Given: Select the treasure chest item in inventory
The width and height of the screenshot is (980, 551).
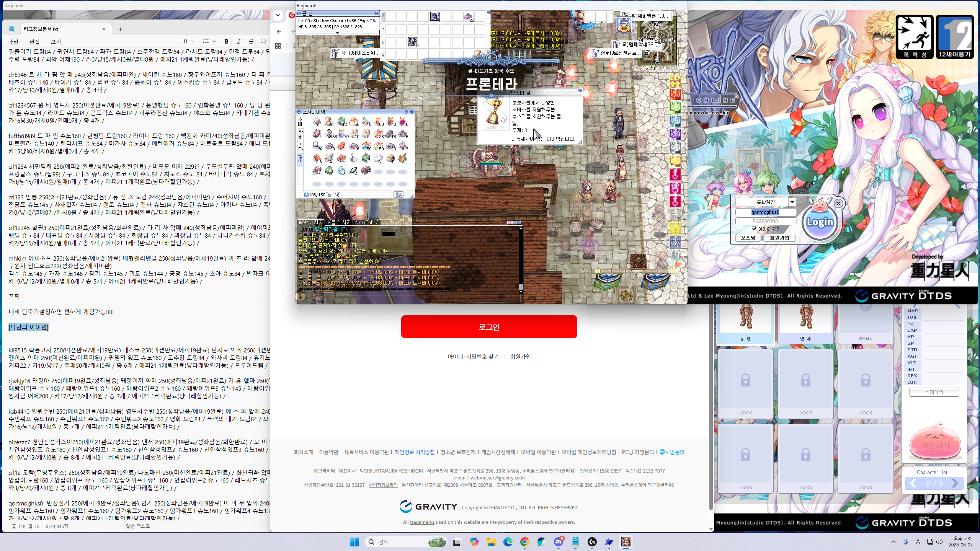Looking at the screenshot, I should coord(366,170).
